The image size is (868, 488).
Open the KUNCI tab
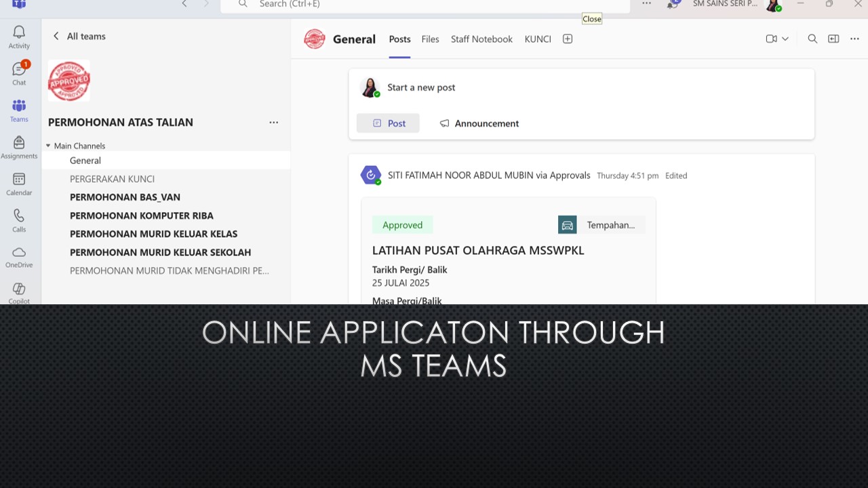coord(538,39)
